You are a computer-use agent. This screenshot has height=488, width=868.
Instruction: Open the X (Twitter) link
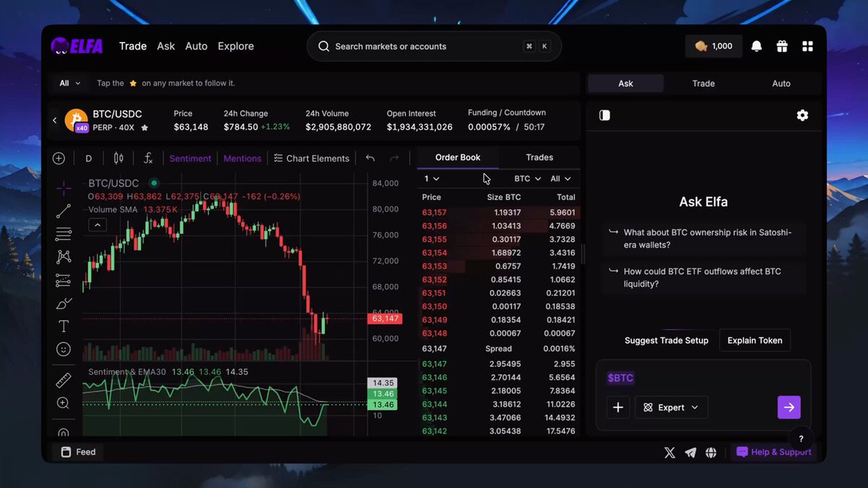670,453
